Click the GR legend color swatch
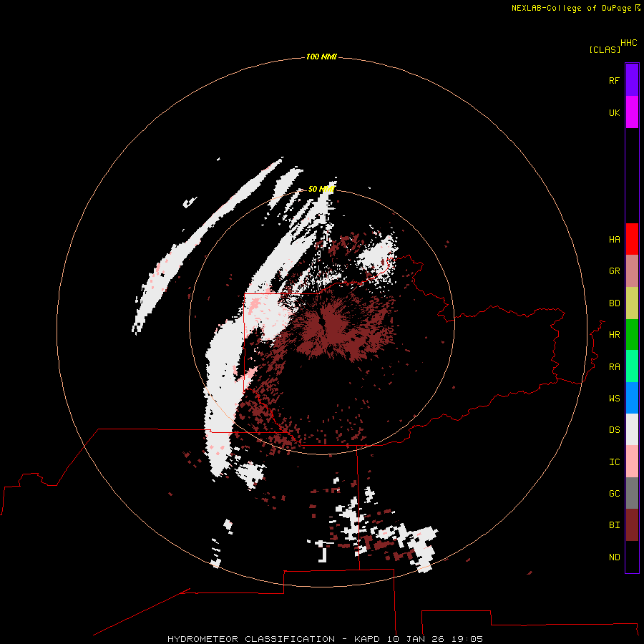This screenshot has height=644, width=644. point(632,271)
